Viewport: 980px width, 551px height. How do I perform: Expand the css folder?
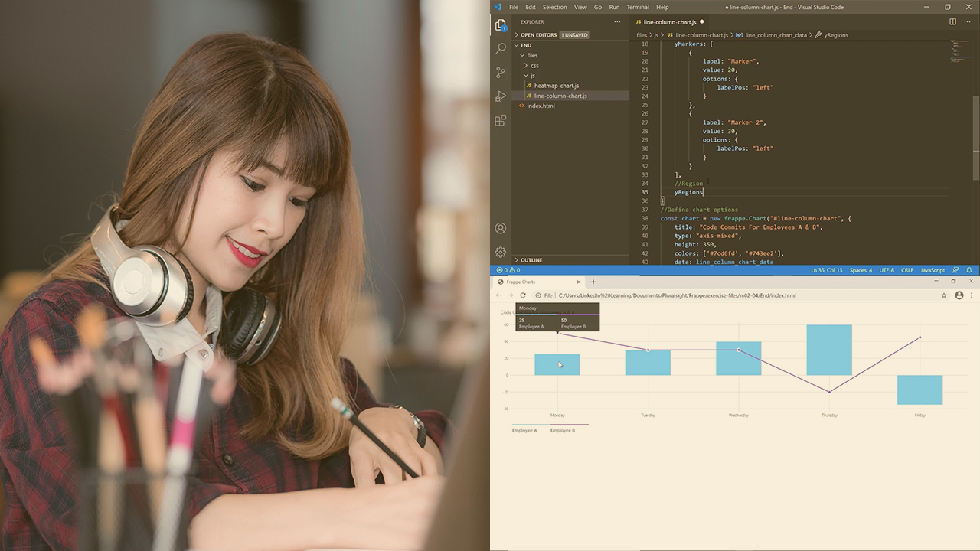(x=534, y=65)
